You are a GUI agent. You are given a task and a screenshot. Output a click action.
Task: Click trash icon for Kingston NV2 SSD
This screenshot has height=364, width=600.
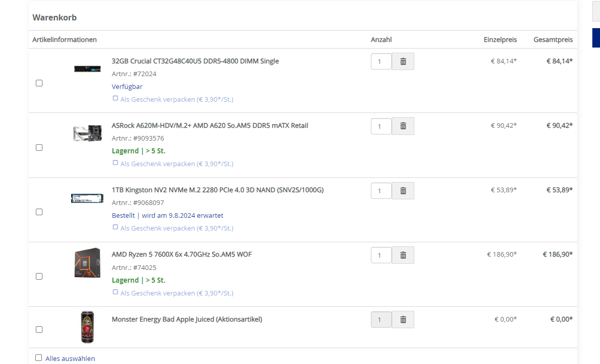[x=403, y=190]
